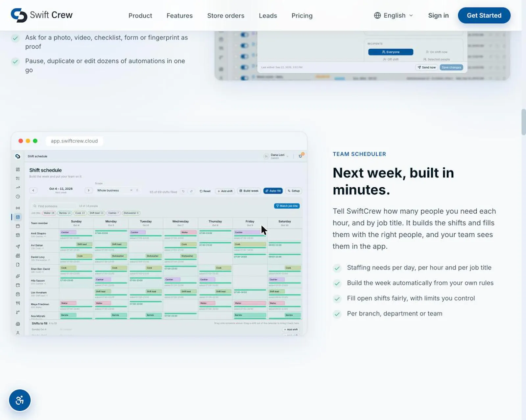Open the accessibility widget button
526x420 pixels.
pyautogui.click(x=20, y=400)
